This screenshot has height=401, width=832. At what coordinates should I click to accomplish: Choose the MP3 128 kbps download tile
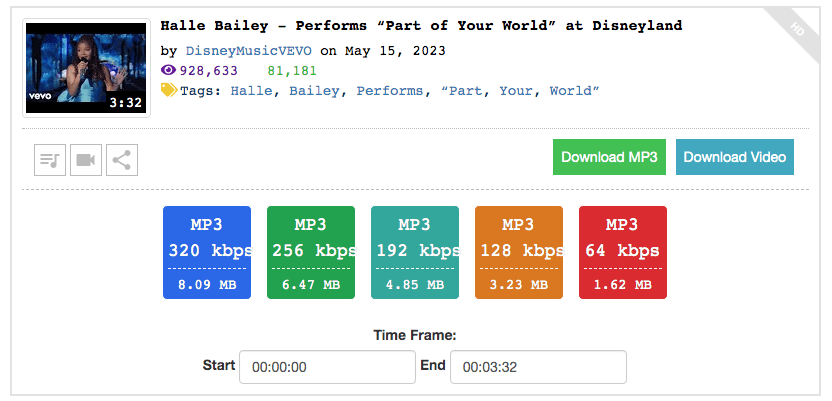pos(519,252)
